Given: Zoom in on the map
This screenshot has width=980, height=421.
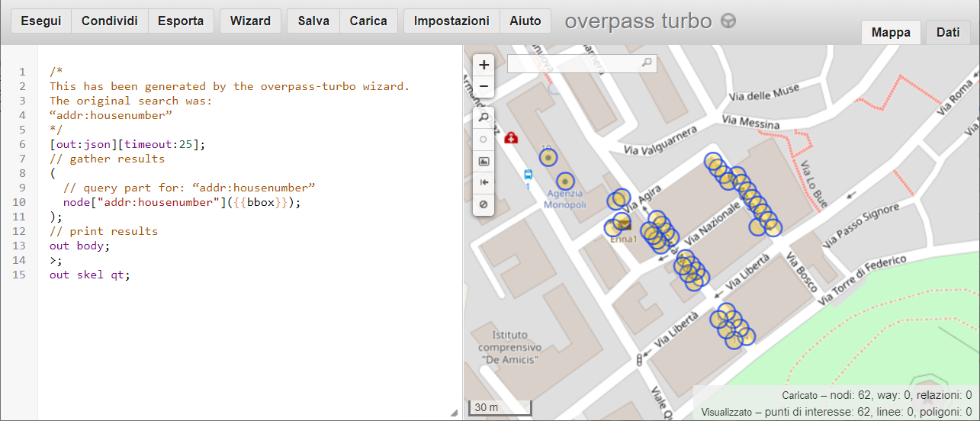Looking at the screenshot, I should click(484, 65).
